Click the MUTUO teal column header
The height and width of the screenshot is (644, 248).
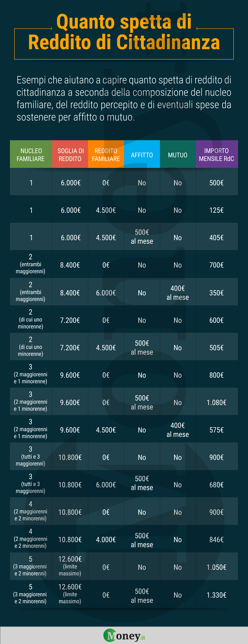(x=178, y=154)
